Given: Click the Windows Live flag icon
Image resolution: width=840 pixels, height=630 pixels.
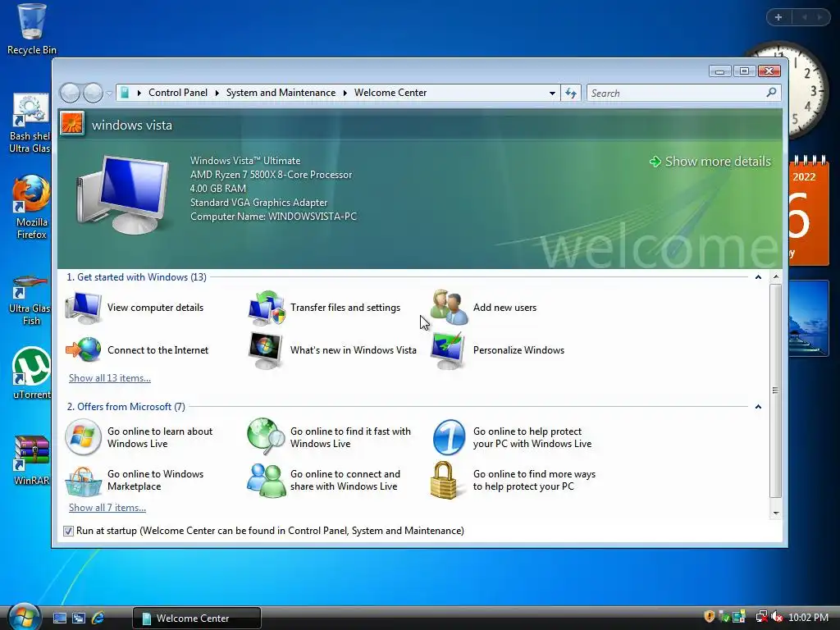Looking at the screenshot, I should [83, 437].
